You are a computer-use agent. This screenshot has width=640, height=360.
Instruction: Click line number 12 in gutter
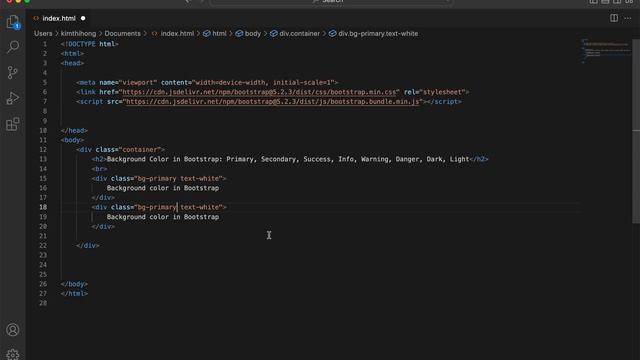43,150
